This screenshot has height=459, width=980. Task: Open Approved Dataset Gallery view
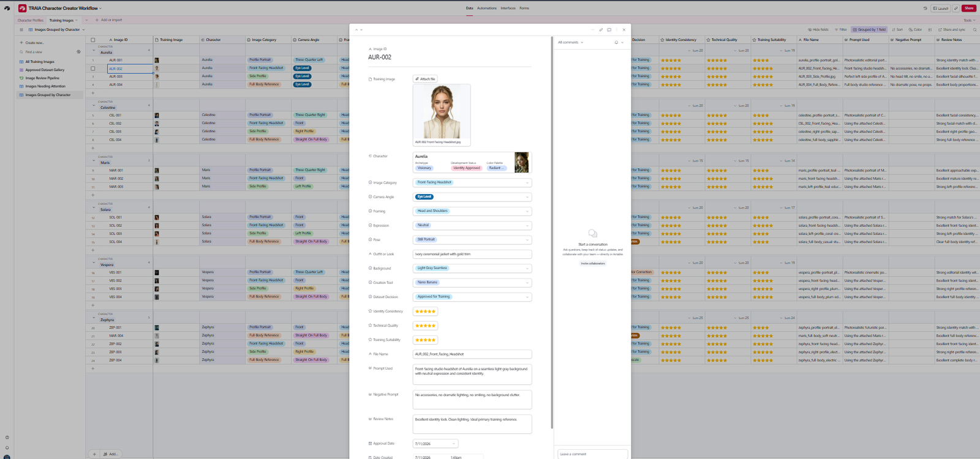coord(44,70)
